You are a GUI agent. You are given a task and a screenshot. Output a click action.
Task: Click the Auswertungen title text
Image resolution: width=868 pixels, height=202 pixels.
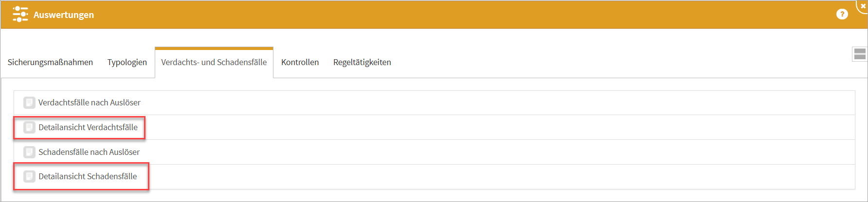point(64,15)
